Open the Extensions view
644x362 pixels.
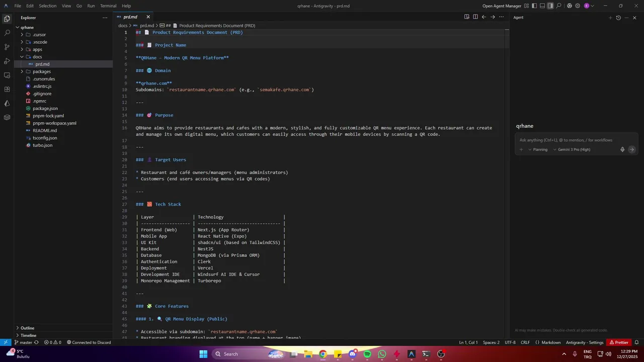[7, 89]
